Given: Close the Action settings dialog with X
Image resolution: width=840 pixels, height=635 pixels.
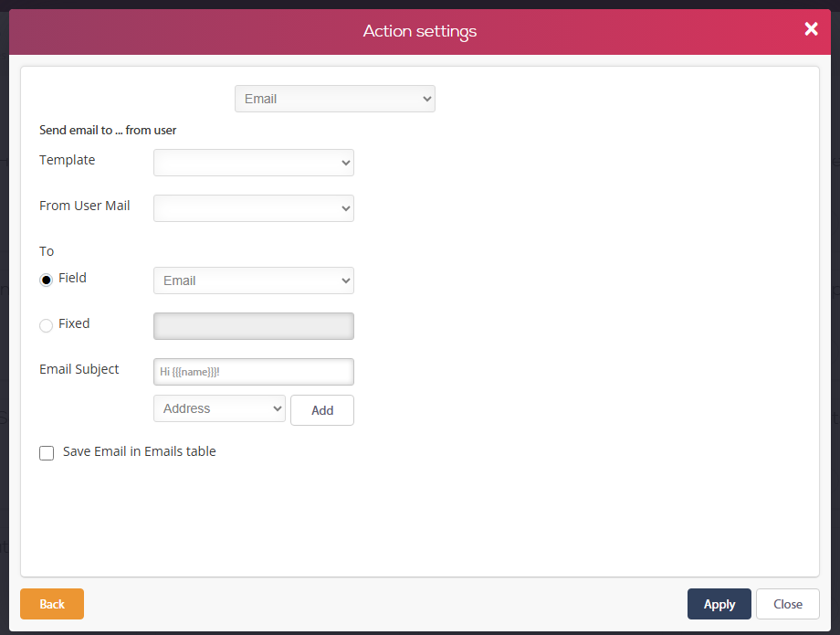Looking at the screenshot, I should 811,29.
